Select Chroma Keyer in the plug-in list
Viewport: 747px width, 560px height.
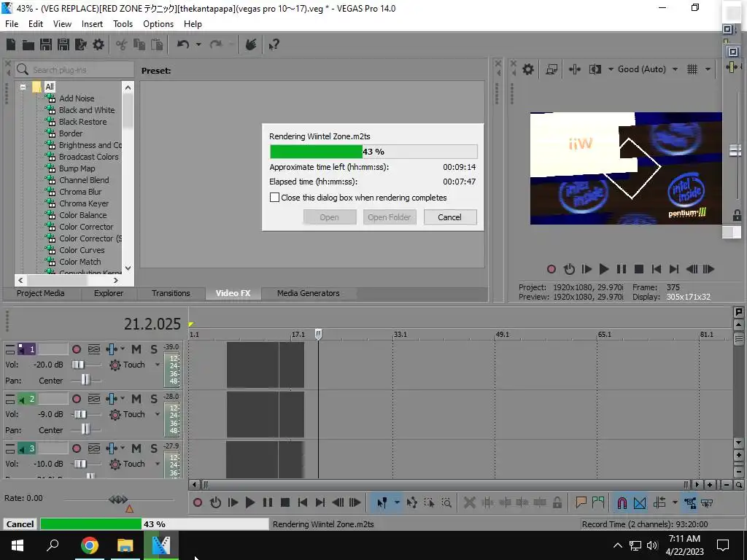pos(84,203)
